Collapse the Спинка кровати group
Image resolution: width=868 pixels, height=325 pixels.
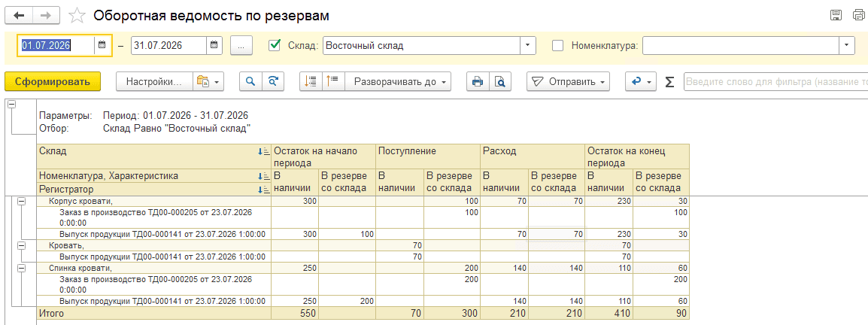(22, 268)
